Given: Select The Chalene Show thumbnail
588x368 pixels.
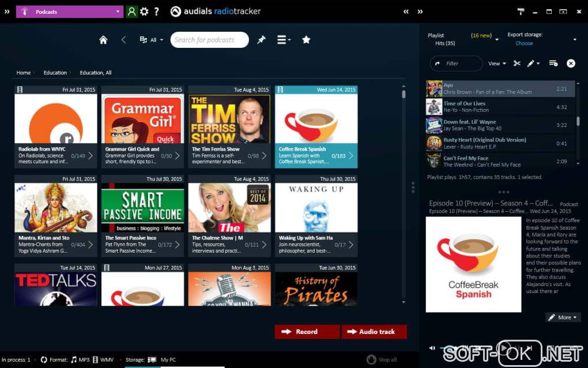Looking at the screenshot, I should (229, 208).
